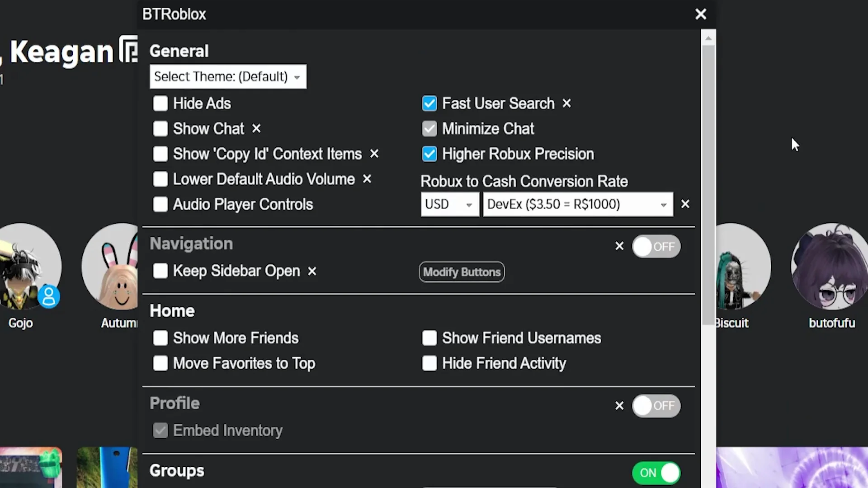Open Gojo's friend avatar

pyautogui.click(x=27, y=267)
